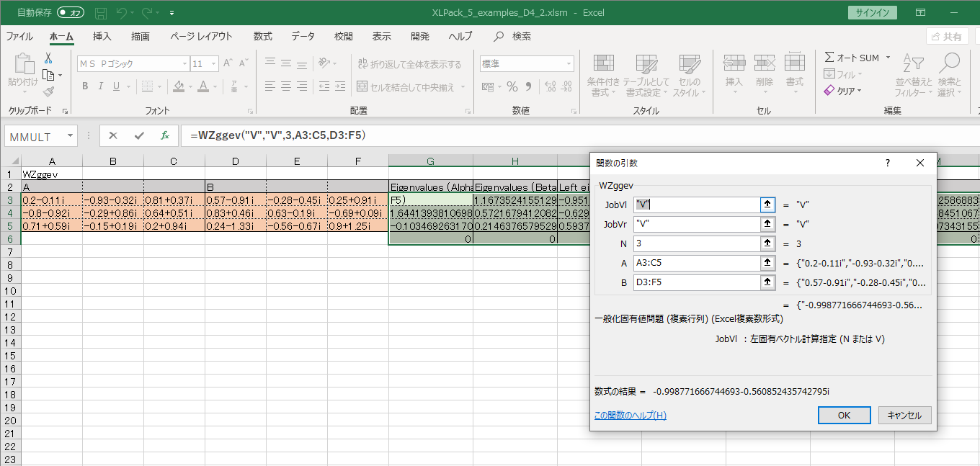Select the format painter brush icon
980x466 pixels.
coord(48,91)
